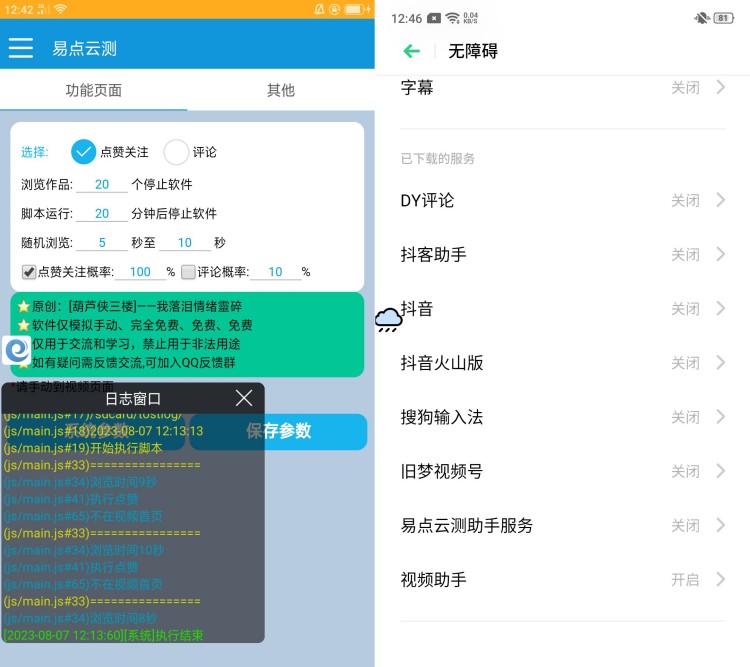The image size is (750, 667).
Task: Edit the 评论概率 percent field
Action: pos(276,272)
